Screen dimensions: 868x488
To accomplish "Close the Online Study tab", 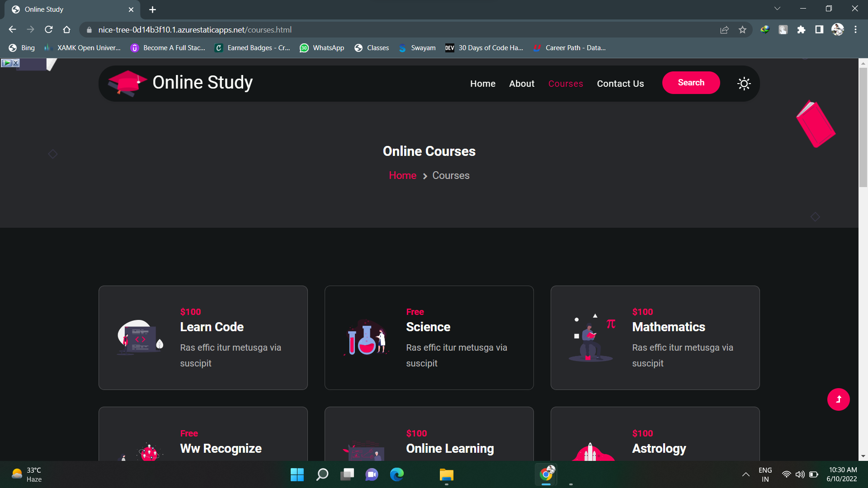I will click(x=131, y=9).
